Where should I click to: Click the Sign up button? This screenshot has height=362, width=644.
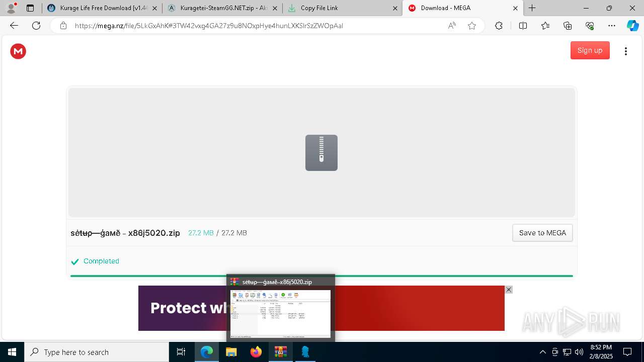(x=590, y=50)
